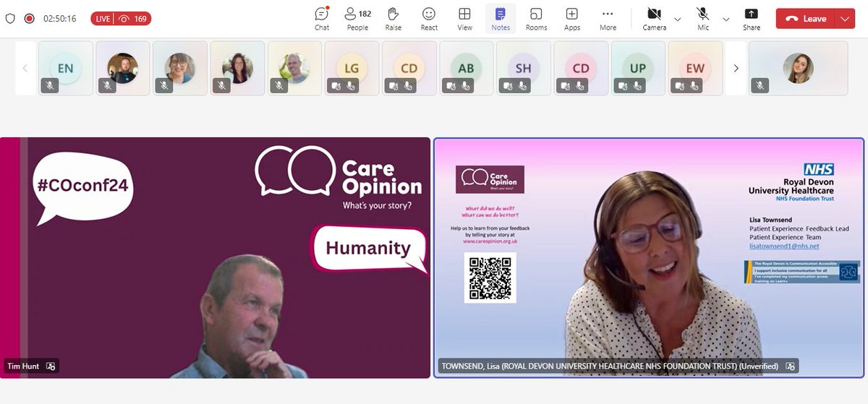Select the rightmost participant photo tile
The image size is (868, 404).
798,69
